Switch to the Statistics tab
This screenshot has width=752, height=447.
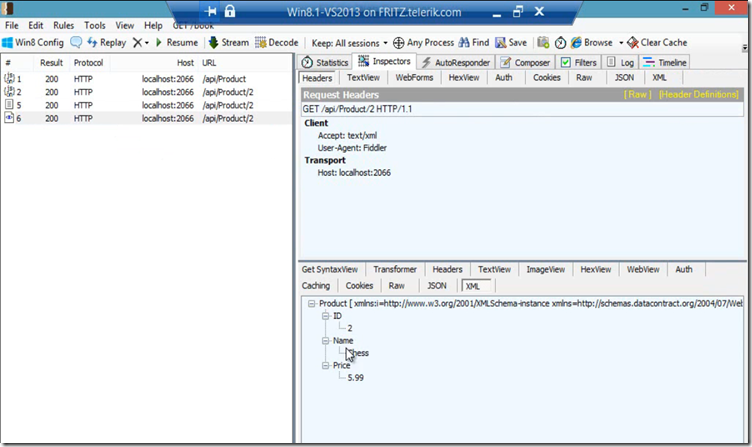pos(325,62)
